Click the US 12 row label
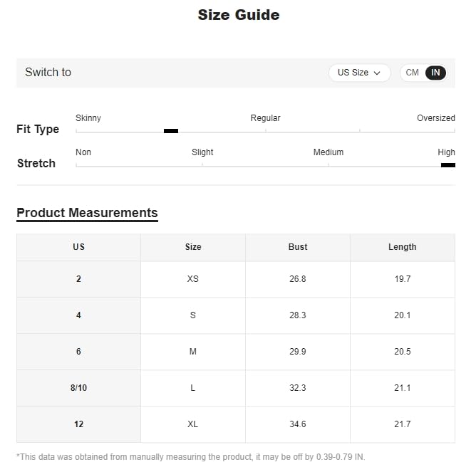This screenshot has height=472, width=476. click(78, 424)
